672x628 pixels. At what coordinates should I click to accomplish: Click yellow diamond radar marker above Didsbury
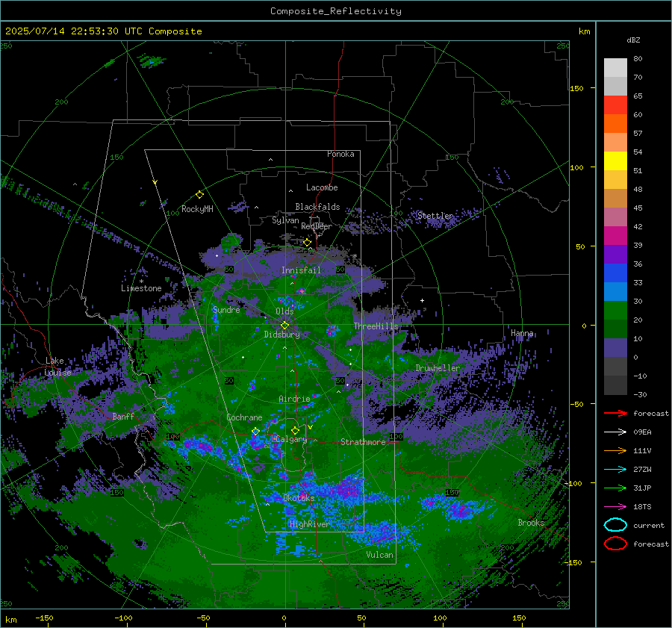(284, 326)
